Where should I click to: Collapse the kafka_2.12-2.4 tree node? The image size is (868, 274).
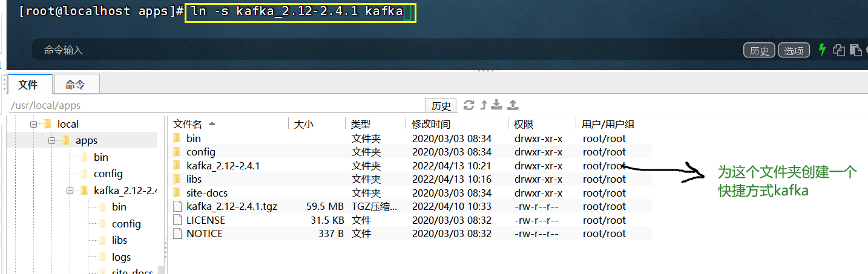(x=70, y=191)
